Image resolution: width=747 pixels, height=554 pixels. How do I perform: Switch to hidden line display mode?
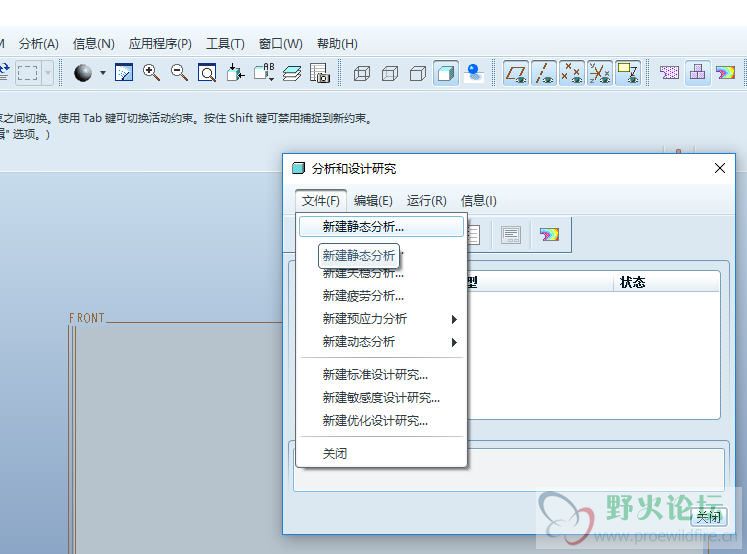[390, 73]
